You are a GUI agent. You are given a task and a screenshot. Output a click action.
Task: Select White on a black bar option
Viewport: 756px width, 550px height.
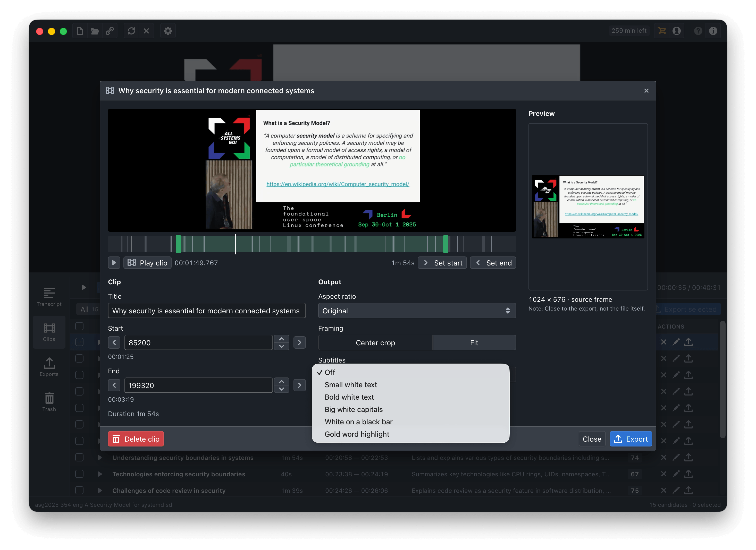coord(358,422)
